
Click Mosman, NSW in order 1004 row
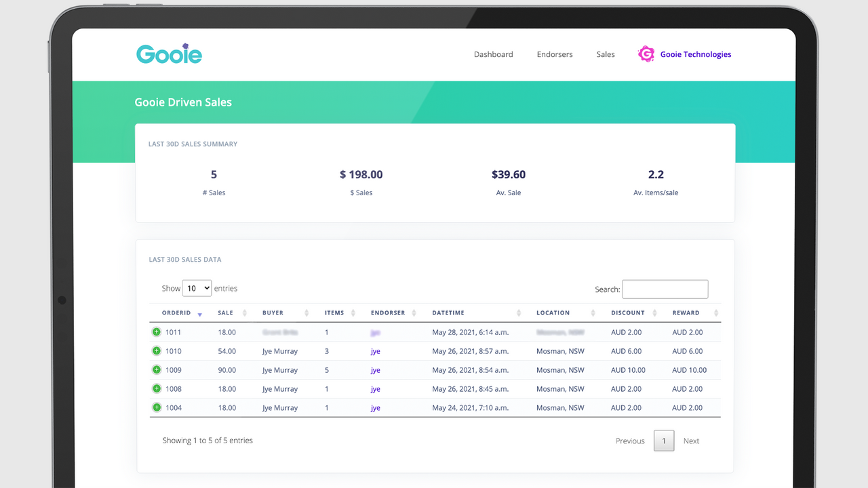560,408
